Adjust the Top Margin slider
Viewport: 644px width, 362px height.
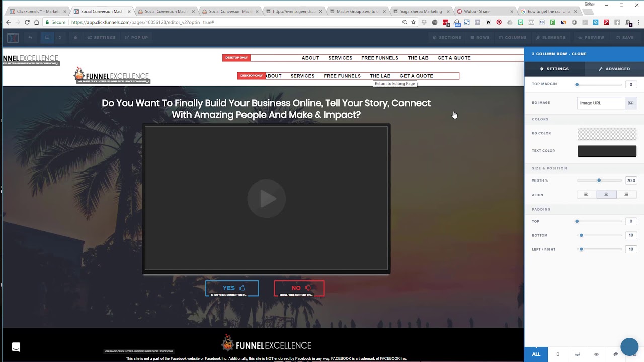point(599,85)
